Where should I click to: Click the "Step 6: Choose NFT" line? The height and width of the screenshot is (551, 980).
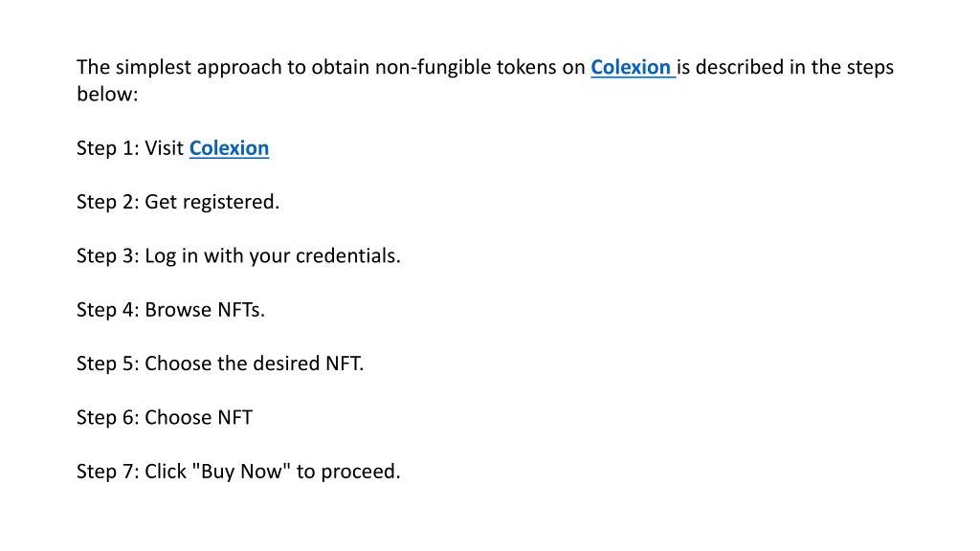click(165, 417)
